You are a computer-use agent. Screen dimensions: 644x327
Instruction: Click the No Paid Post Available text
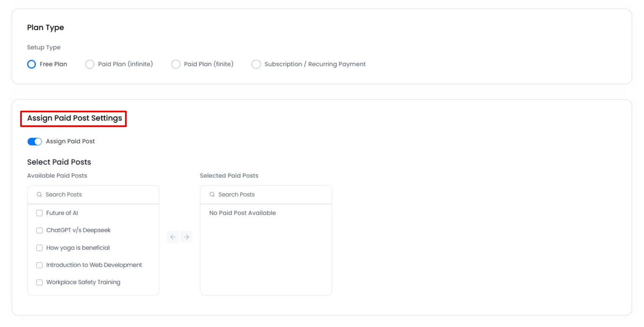[242, 213]
